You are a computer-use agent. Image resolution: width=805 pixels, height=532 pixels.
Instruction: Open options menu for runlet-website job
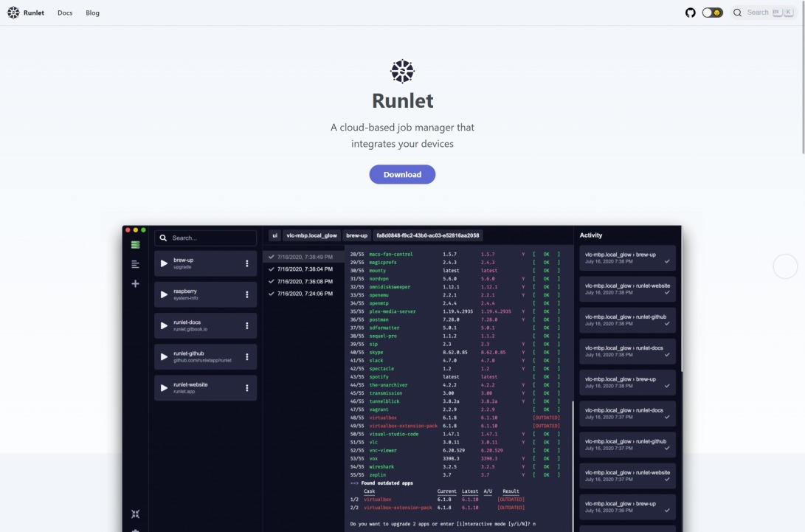(247, 387)
